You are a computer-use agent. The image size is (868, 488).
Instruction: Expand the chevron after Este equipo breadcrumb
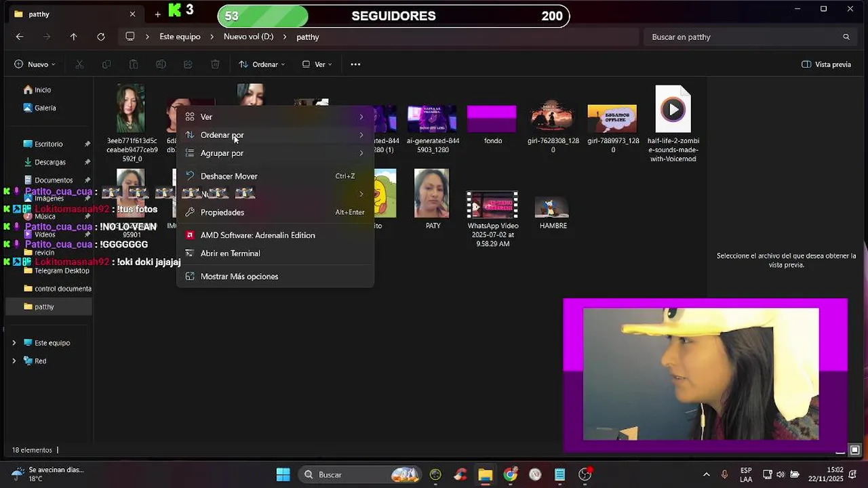click(x=212, y=37)
